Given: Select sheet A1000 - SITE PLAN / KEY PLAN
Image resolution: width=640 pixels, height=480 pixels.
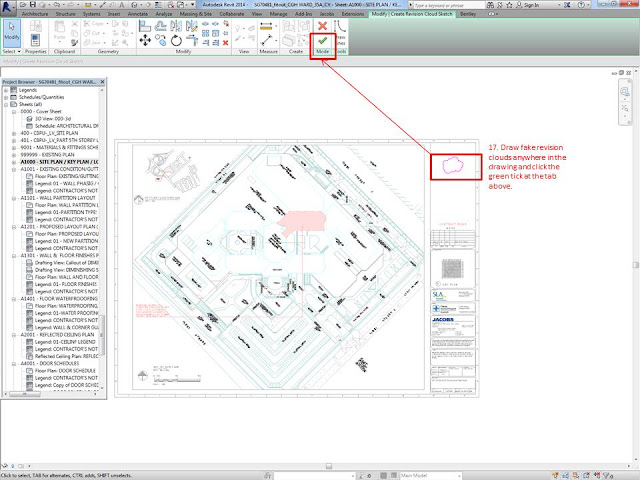Looking at the screenshot, I should (x=59, y=162).
